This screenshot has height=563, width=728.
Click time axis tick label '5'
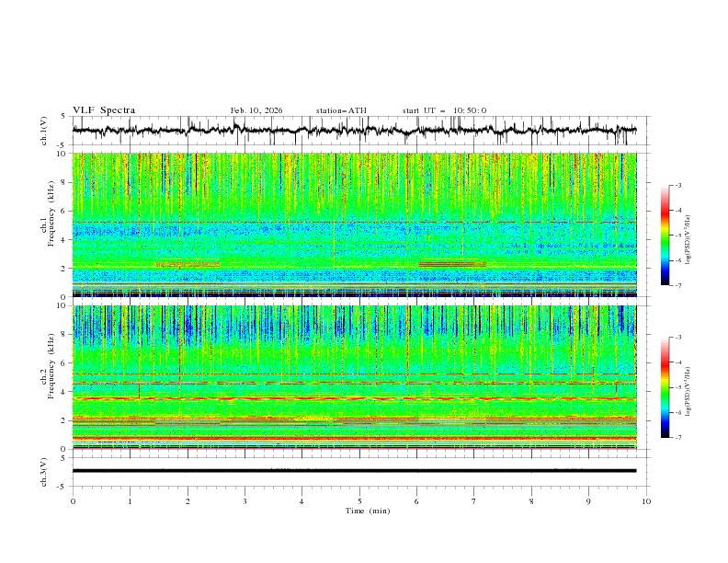[x=359, y=501]
